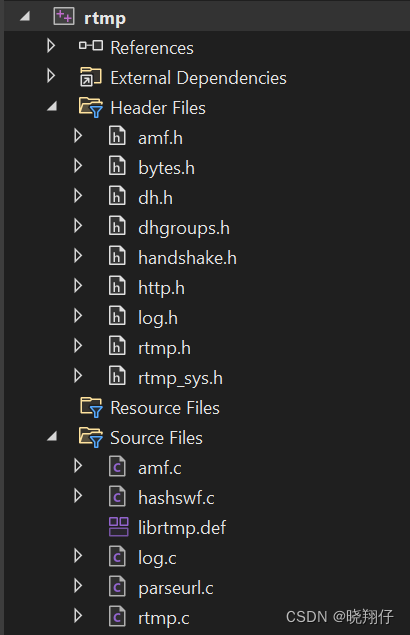This screenshot has width=410, height=635.
Task: Click the rtmp project icon
Action: [x=64, y=17]
